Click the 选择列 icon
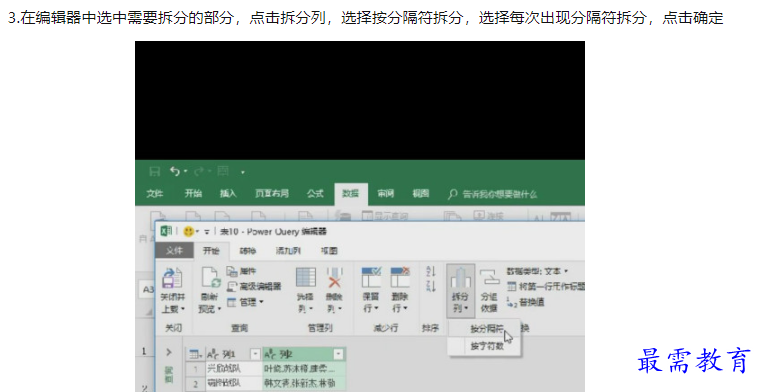 tap(306, 278)
